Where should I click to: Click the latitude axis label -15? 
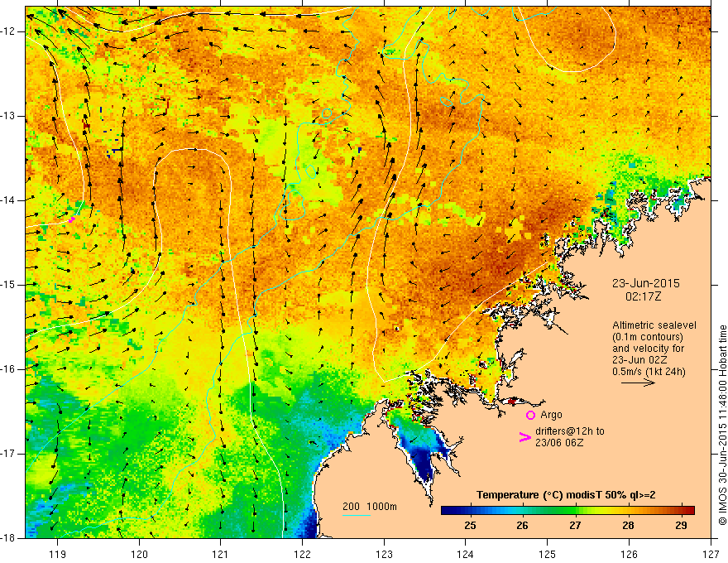tap(9, 285)
